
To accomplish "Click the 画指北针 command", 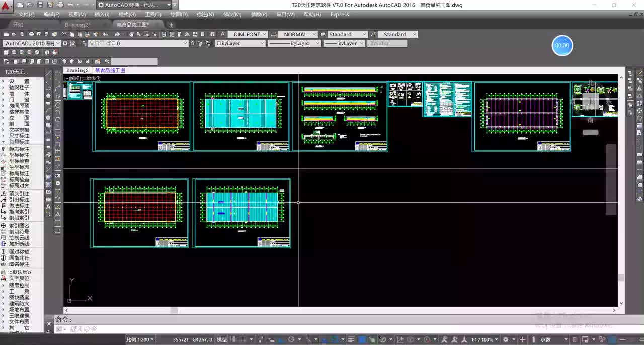I will [19, 258].
